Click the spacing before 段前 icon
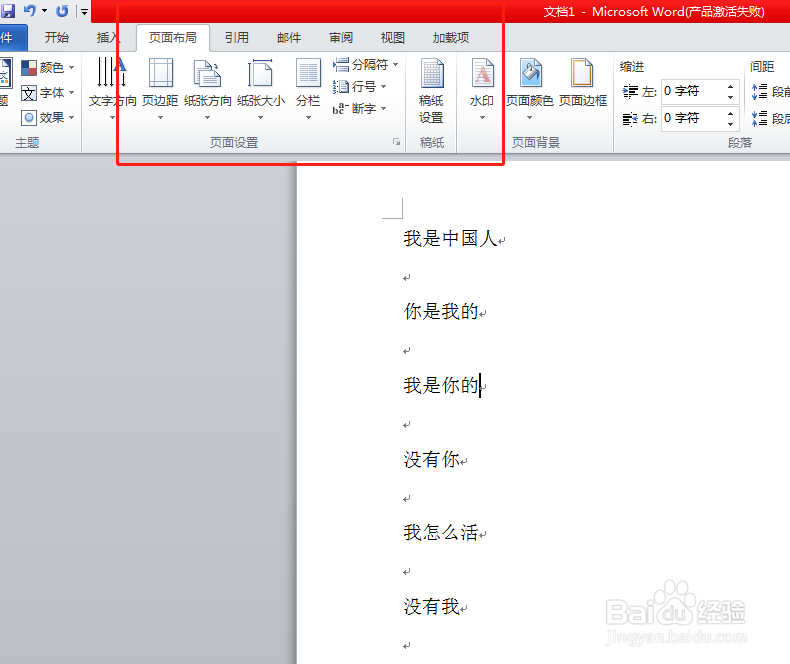The height and width of the screenshot is (664, 790). 759,92
